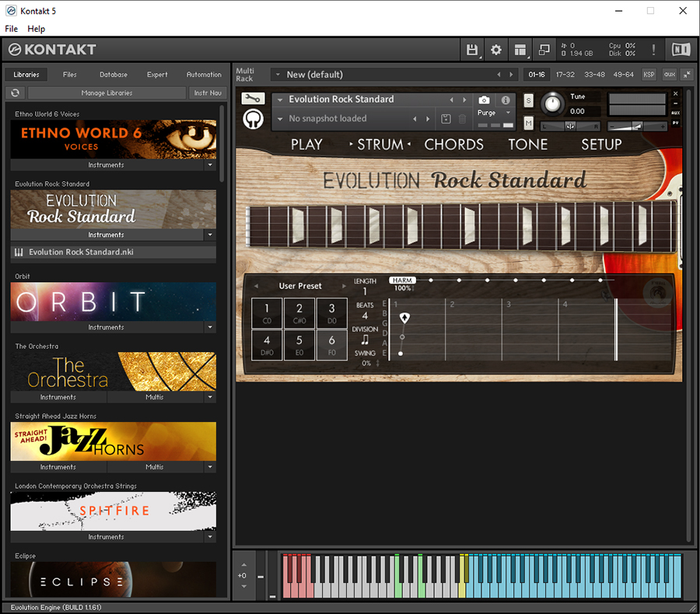Switch to the Automation tab
The height and width of the screenshot is (614, 700).
[204, 75]
